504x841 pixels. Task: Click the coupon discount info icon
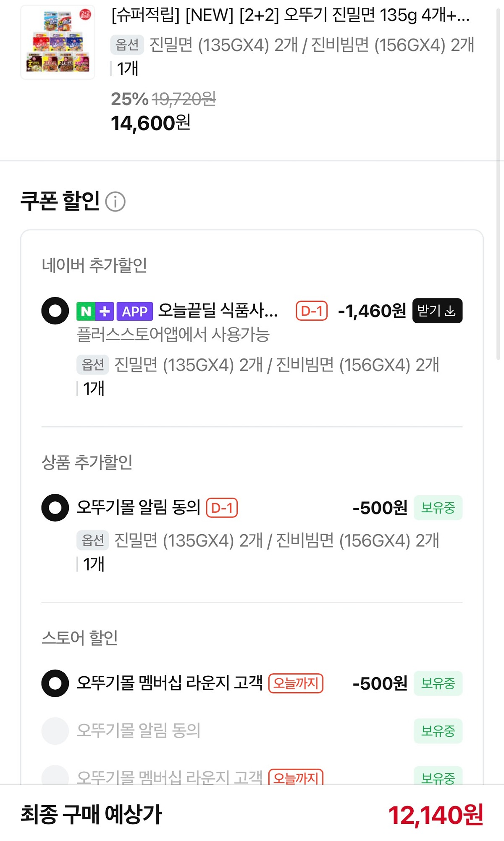tap(115, 202)
